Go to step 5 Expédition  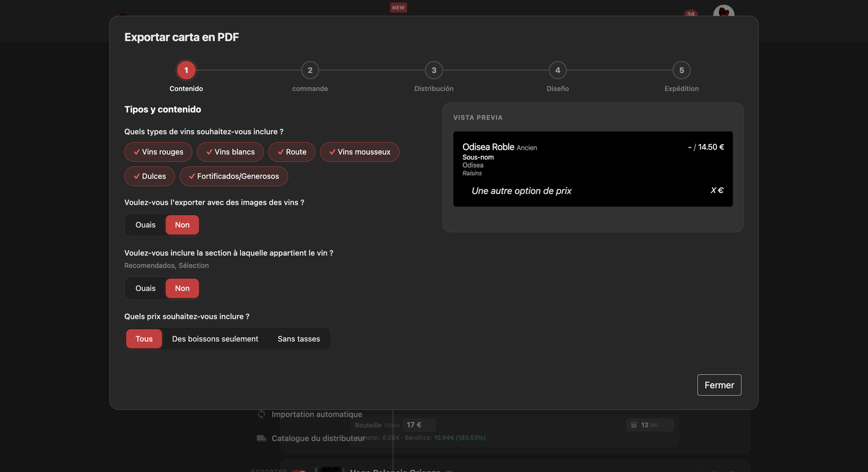tap(682, 71)
